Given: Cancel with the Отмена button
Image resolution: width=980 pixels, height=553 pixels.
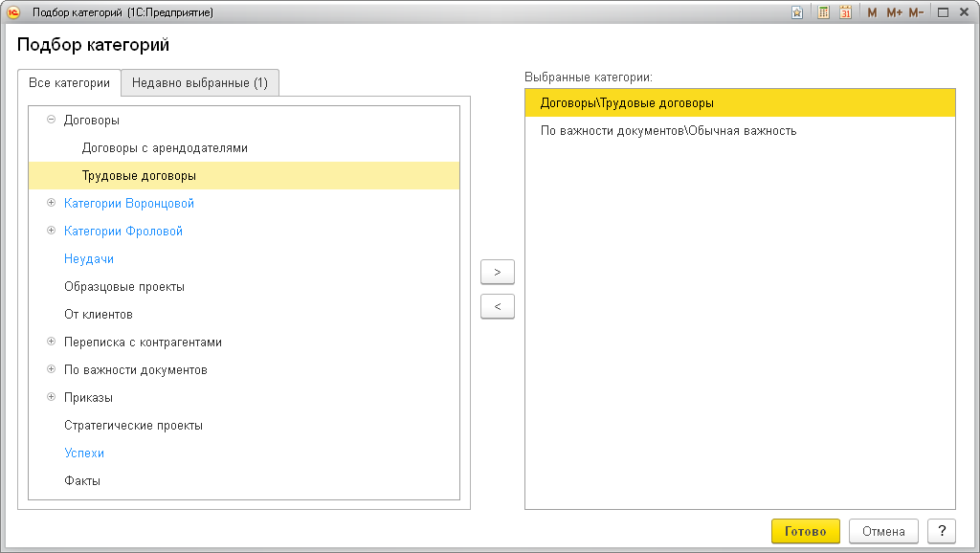Looking at the screenshot, I should point(883,531).
